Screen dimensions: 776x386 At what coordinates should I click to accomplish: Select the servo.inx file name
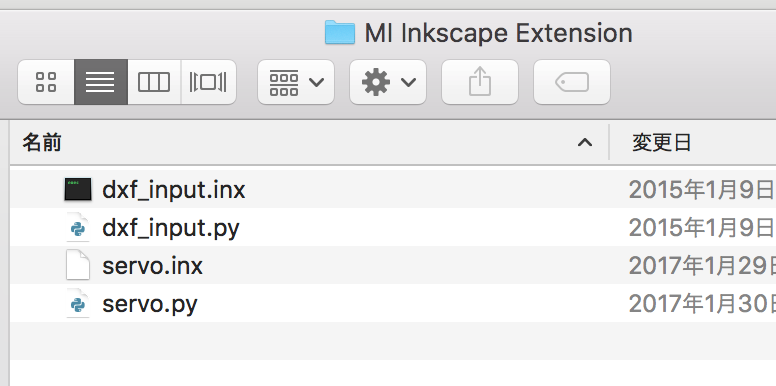click(x=152, y=266)
